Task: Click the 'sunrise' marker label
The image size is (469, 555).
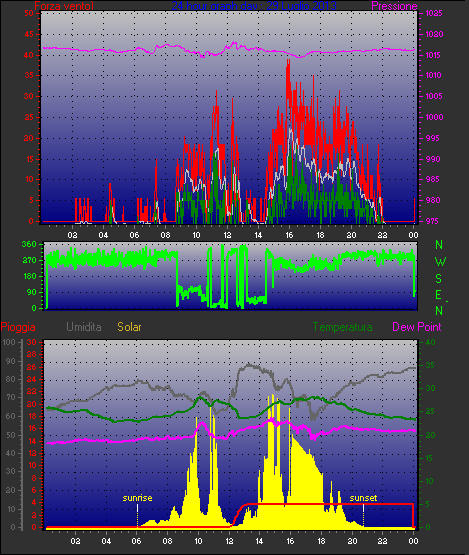Action: pyautogui.click(x=137, y=498)
